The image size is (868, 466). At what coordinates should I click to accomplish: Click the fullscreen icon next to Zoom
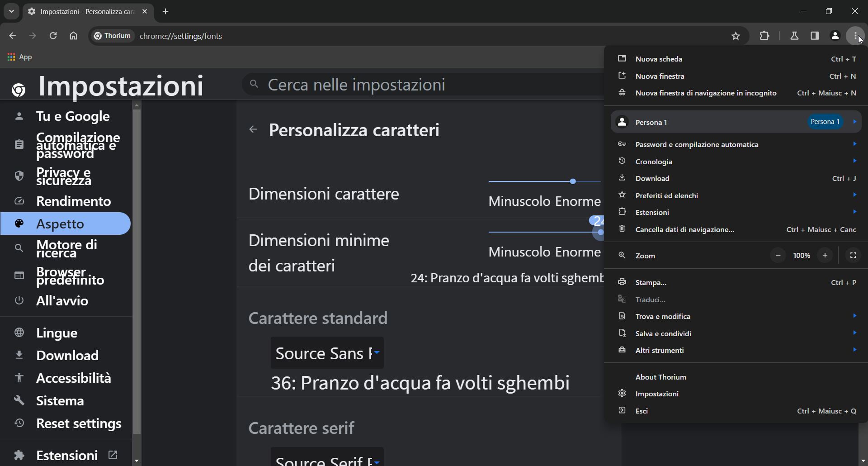pyautogui.click(x=854, y=255)
